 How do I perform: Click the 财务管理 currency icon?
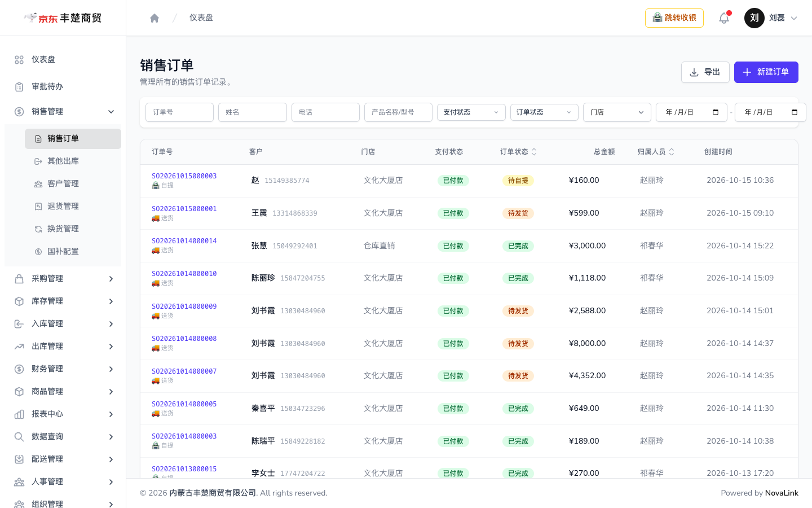19,369
